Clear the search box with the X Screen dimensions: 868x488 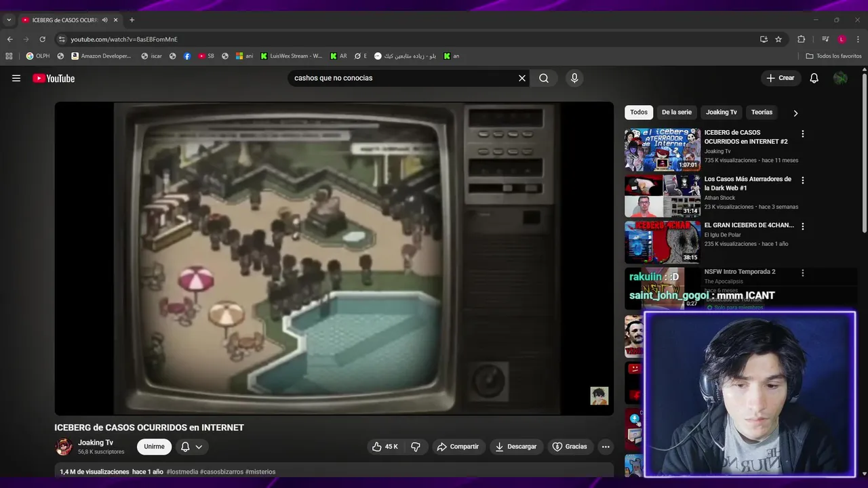[x=522, y=78]
